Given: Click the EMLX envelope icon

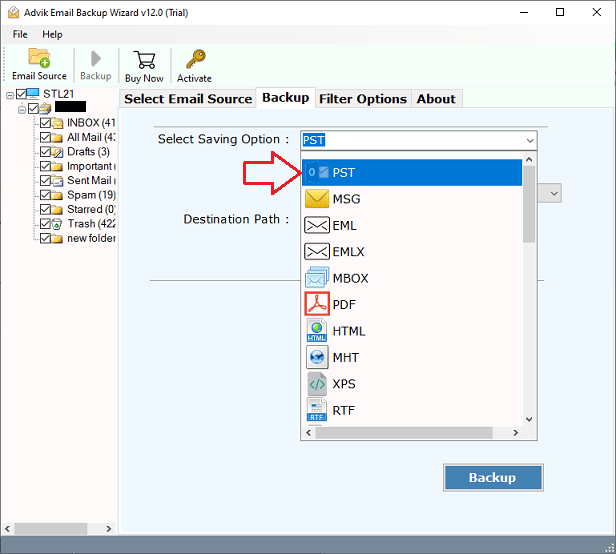Looking at the screenshot, I should [317, 251].
